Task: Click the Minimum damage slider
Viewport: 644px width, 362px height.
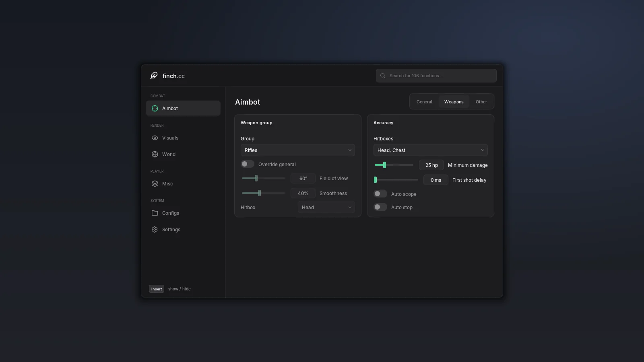Action: pos(394,165)
